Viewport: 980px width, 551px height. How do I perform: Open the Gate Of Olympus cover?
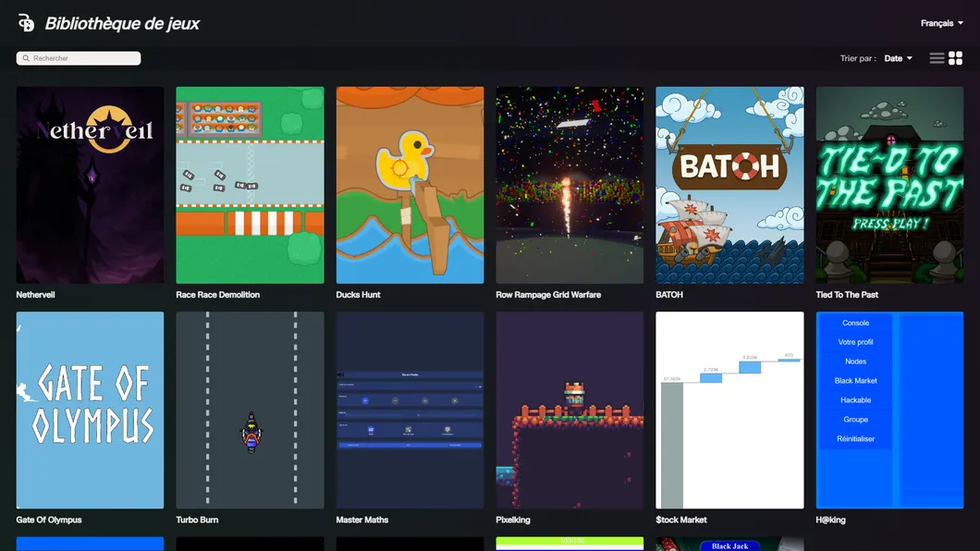(90, 410)
